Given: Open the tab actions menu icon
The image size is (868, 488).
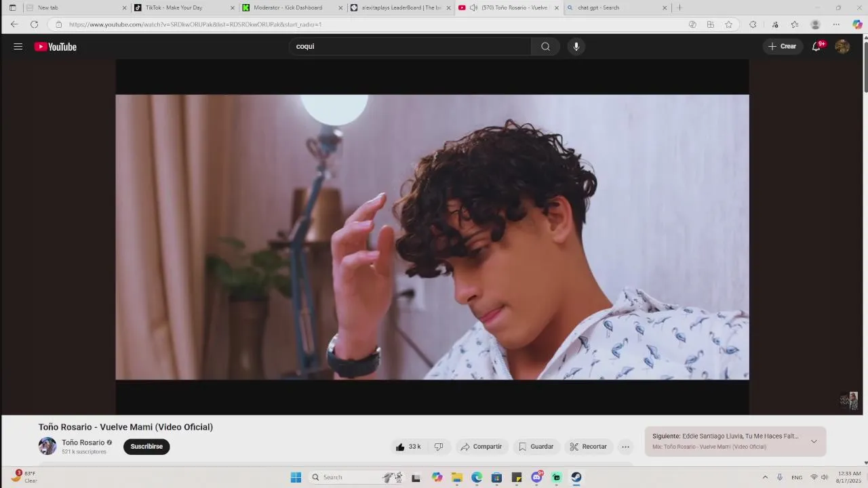Looking at the screenshot, I should (x=12, y=8).
